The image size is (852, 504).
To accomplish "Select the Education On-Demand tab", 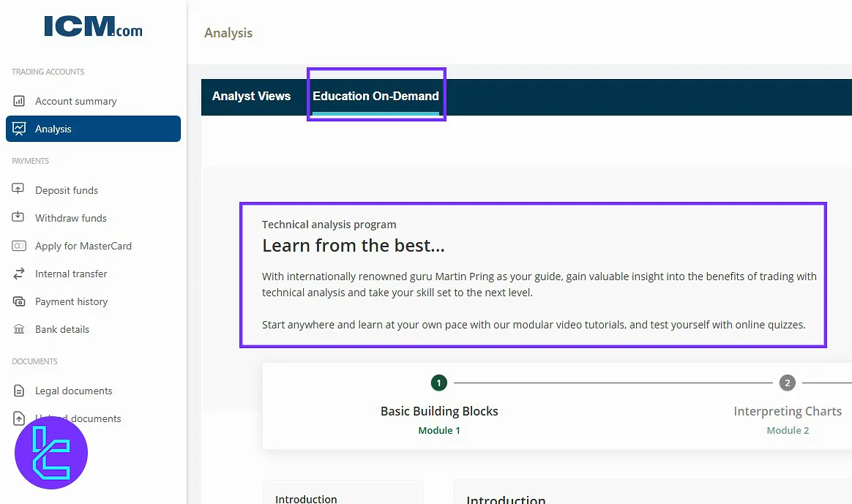I will [x=375, y=96].
